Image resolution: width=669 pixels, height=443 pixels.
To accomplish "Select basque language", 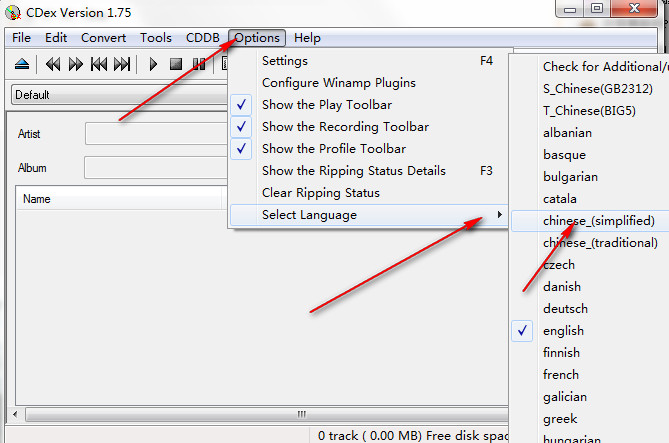I will (590, 154).
